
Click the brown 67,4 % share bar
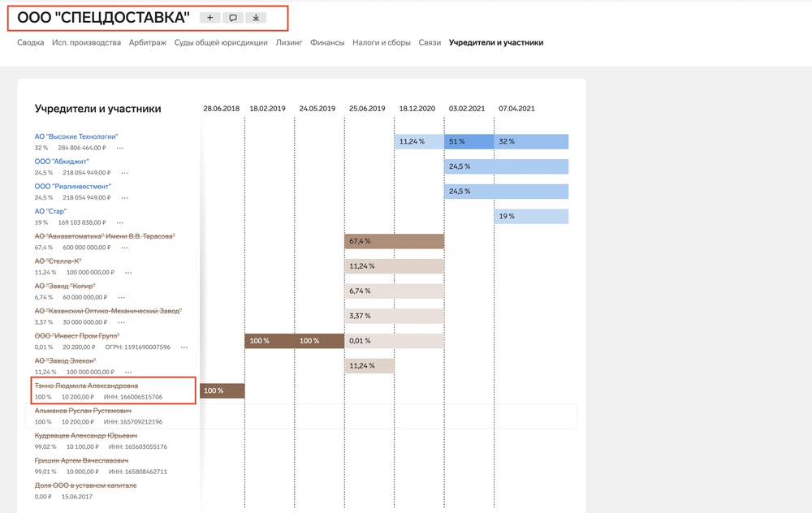tap(394, 241)
